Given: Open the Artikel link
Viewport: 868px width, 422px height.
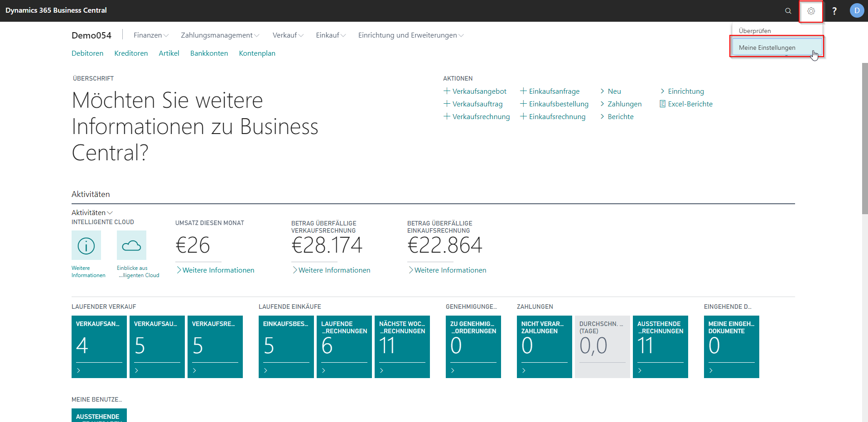Looking at the screenshot, I should (x=169, y=53).
